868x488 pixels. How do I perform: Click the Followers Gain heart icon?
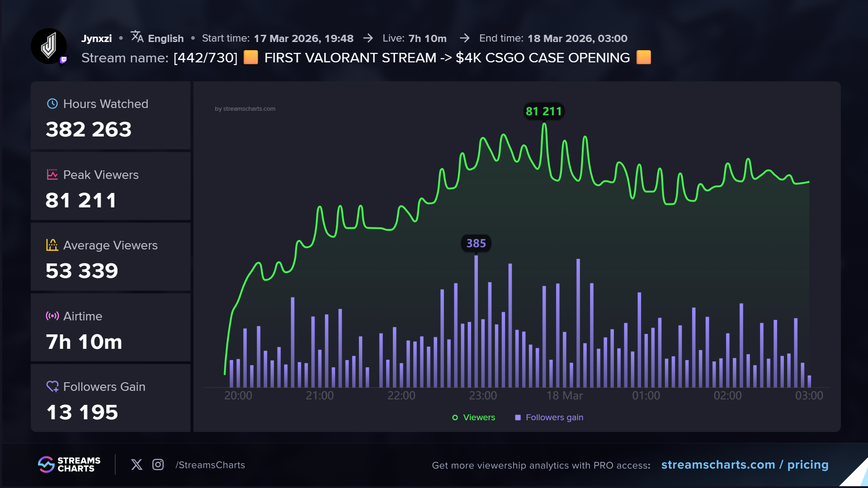52,386
